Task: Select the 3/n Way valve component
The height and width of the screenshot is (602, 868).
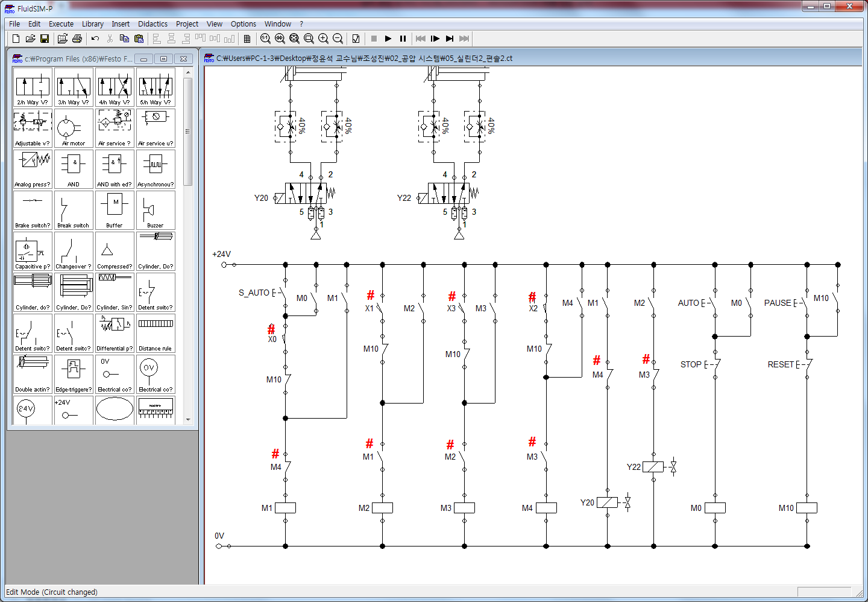Action: click(74, 87)
